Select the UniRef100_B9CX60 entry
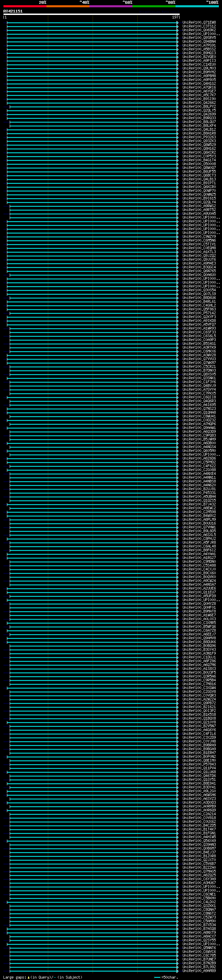The image size is (222, 980). pyautogui.click(x=199, y=573)
